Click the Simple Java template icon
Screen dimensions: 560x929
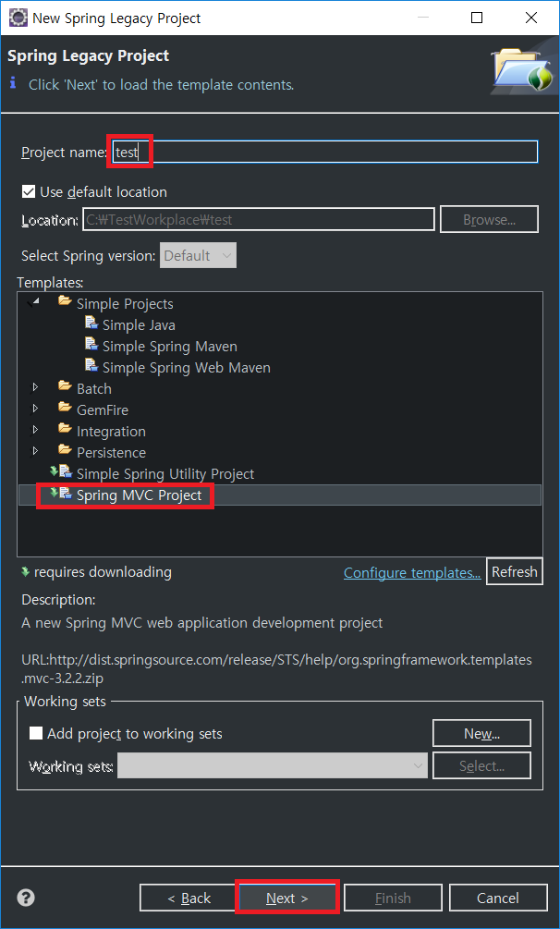point(91,324)
